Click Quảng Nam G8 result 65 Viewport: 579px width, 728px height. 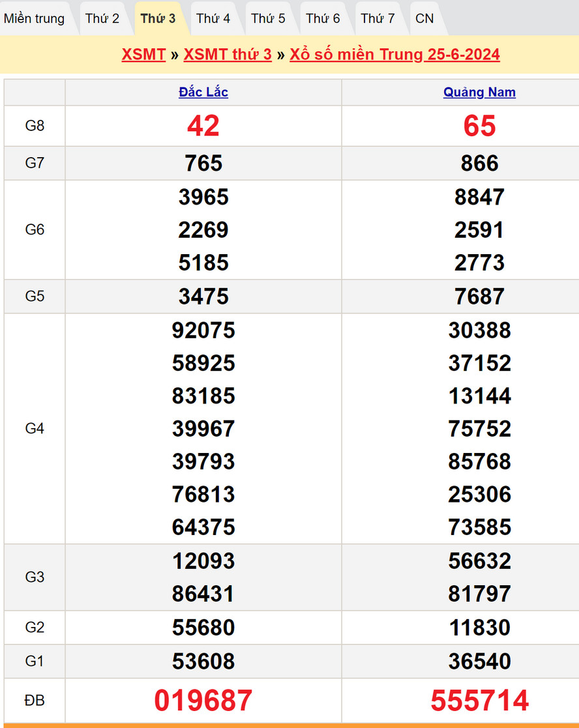click(x=479, y=126)
